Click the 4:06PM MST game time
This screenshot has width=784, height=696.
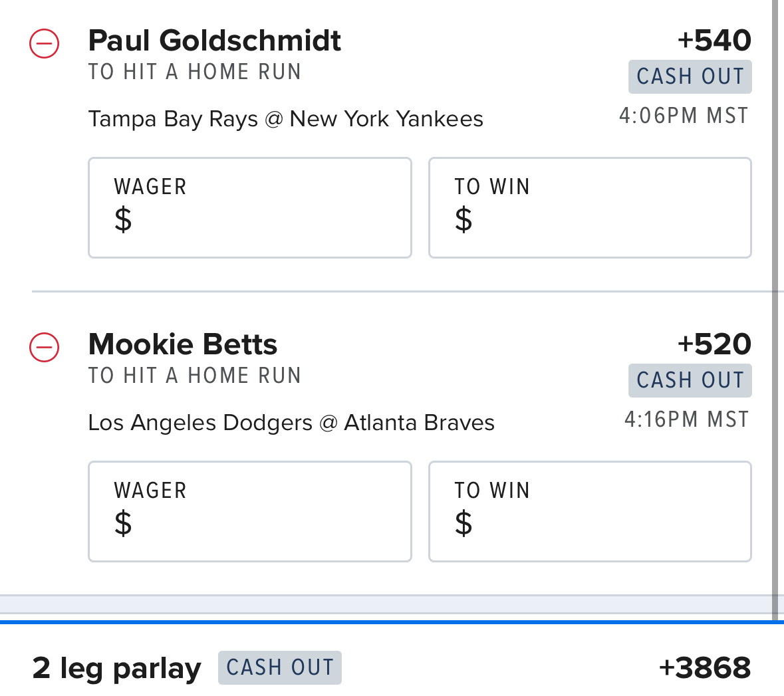tap(684, 116)
